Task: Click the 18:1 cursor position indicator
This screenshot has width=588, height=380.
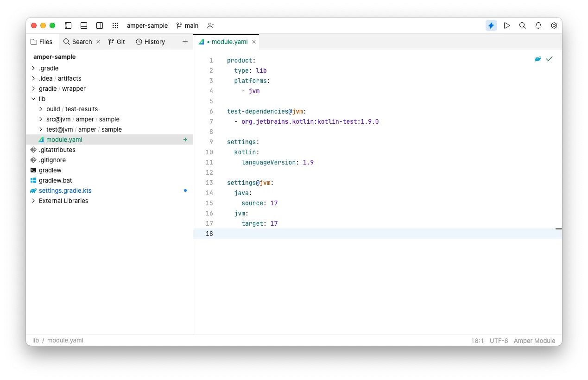Action: [477, 341]
